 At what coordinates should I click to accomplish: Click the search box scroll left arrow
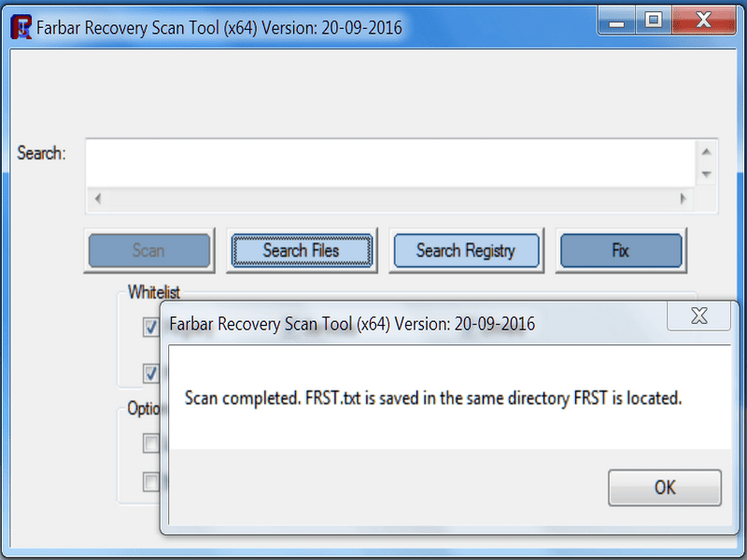click(98, 199)
